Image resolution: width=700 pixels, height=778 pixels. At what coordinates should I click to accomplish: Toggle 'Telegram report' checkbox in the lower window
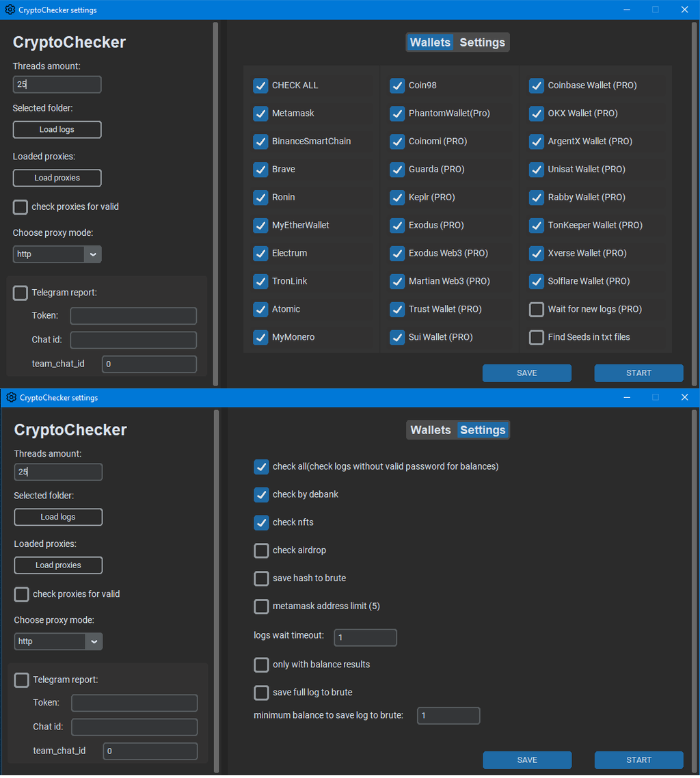[22, 680]
